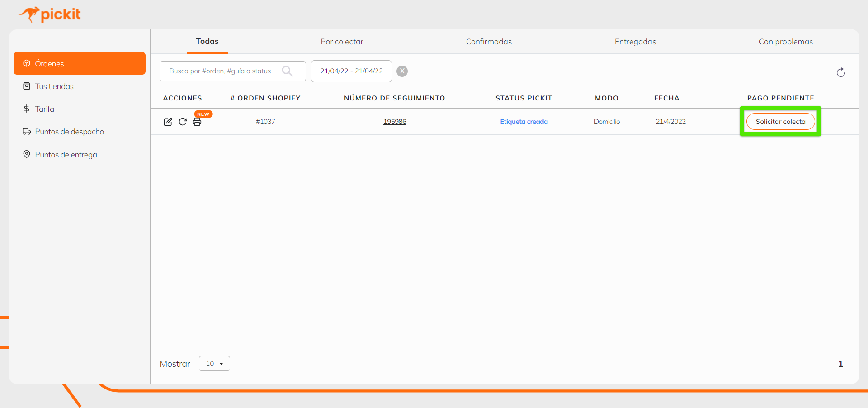The width and height of the screenshot is (868, 408).
Task: Reload table with top-right refresh icon
Action: click(840, 72)
